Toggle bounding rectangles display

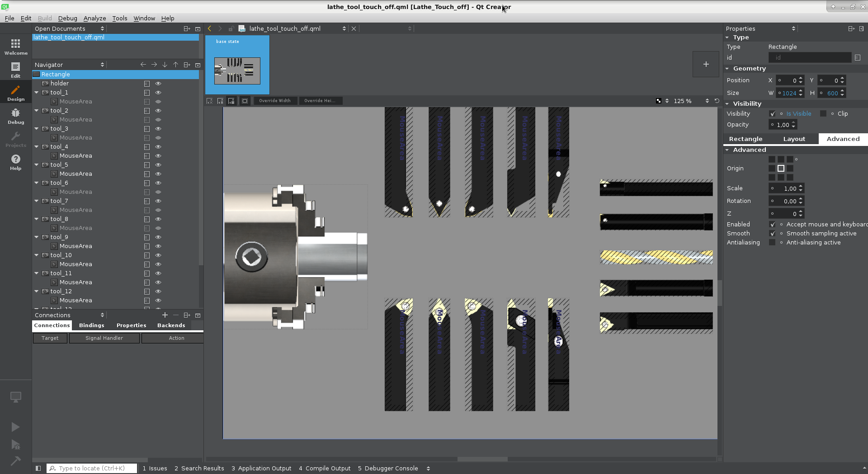(245, 101)
